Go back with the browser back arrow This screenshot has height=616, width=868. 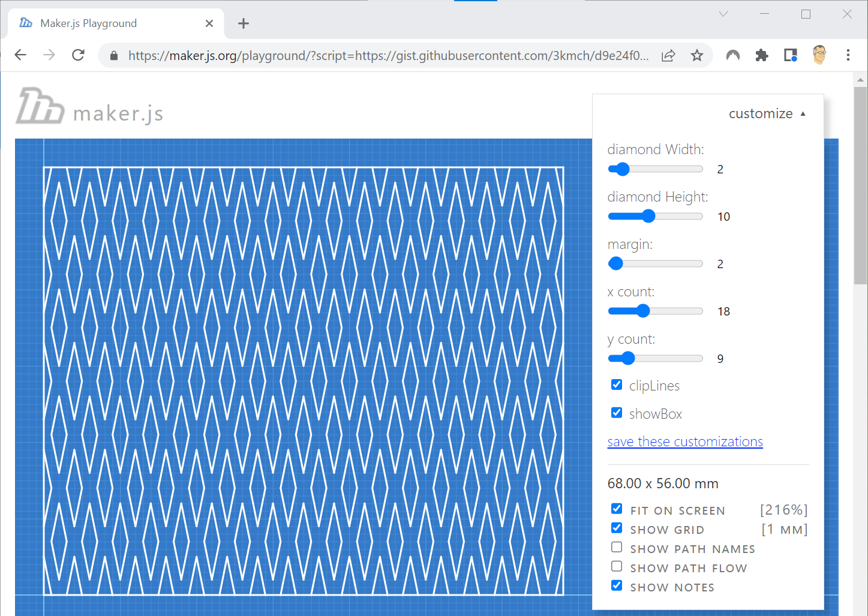20,55
